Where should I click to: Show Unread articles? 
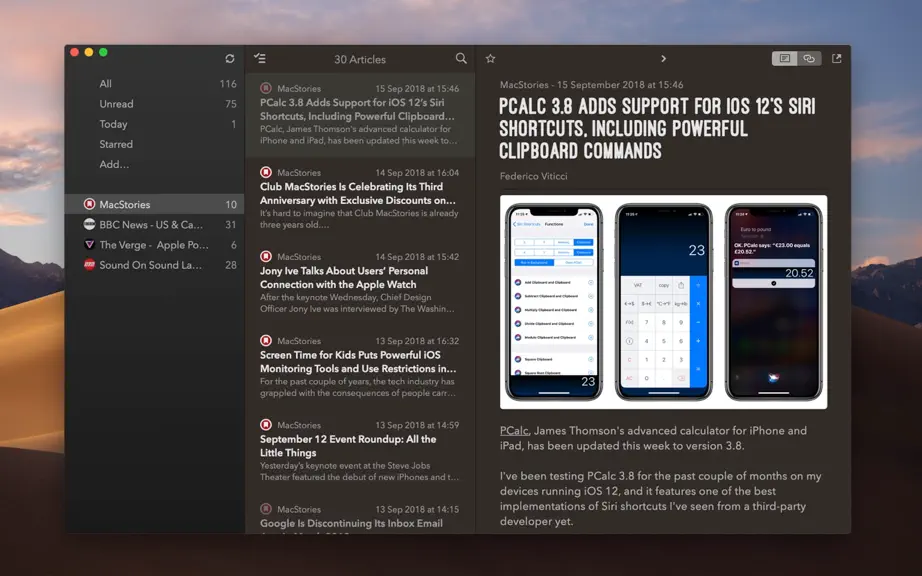(x=154, y=103)
